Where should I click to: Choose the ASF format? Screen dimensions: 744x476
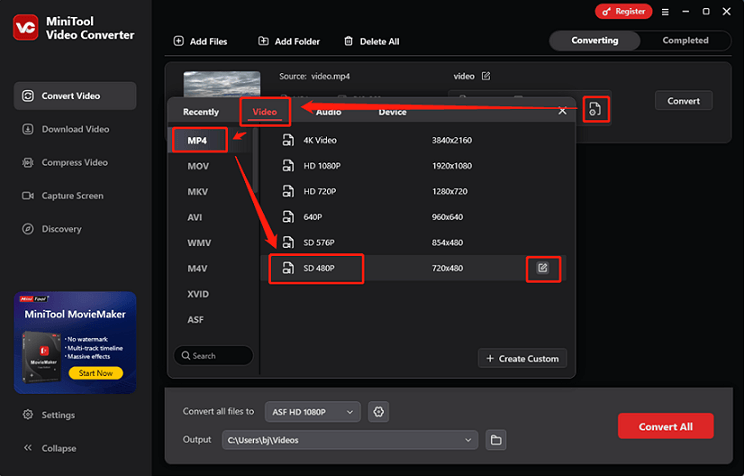point(195,320)
